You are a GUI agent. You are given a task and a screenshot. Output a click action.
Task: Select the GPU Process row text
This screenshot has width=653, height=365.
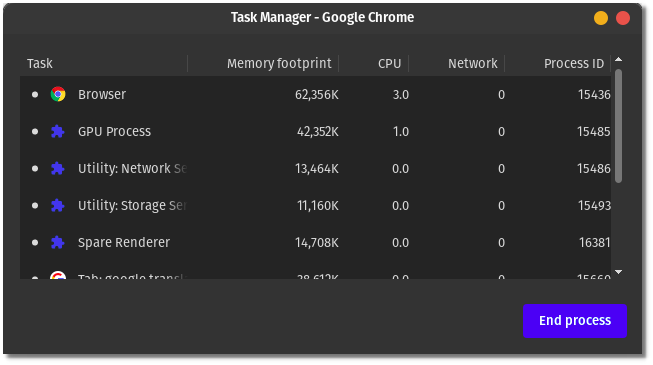tap(115, 132)
